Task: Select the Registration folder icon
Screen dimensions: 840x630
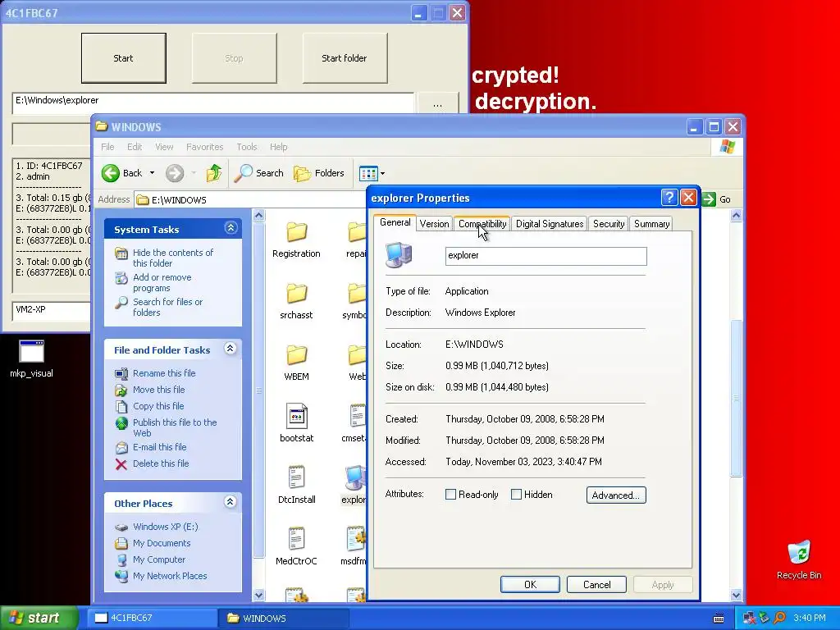Action: [x=296, y=232]
